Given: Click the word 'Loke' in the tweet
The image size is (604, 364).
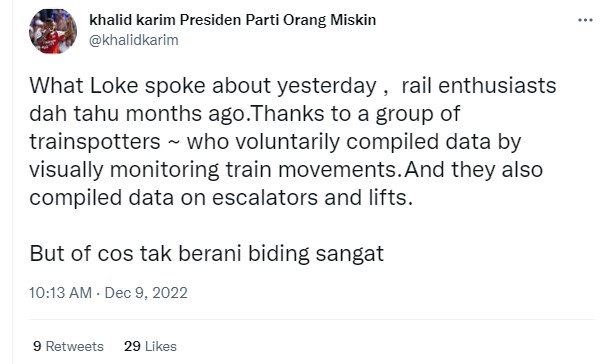Looking at the screenshot, I should click(x=114, y=86).
